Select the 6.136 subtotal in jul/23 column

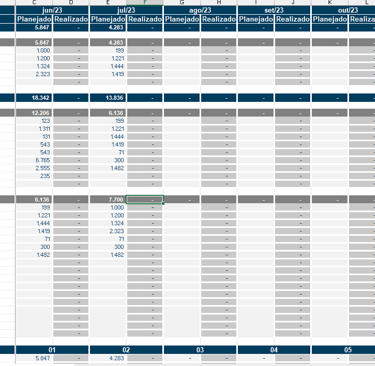coord(108,113)
